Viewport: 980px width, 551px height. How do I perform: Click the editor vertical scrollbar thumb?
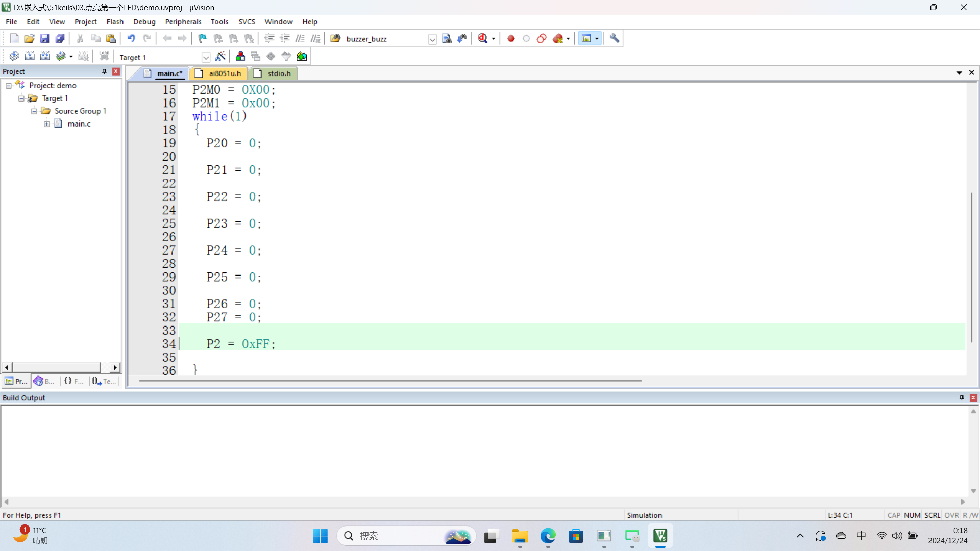pyautogui.click(x=972, y=267)
